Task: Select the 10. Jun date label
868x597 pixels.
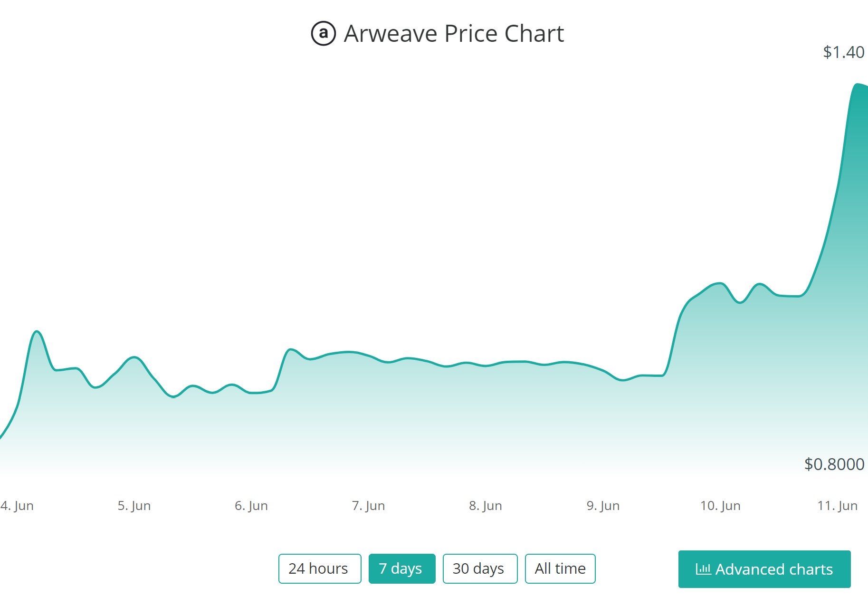Action: pos(720,506)
